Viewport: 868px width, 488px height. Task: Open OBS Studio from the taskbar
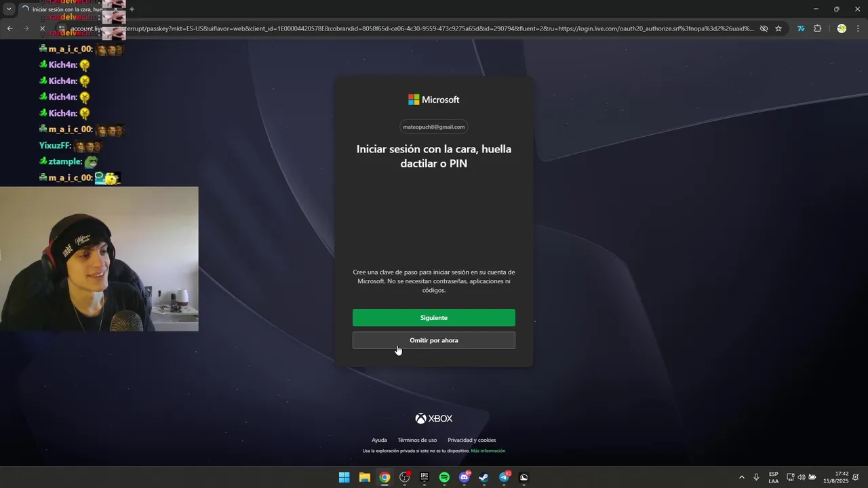click(405, 477)
